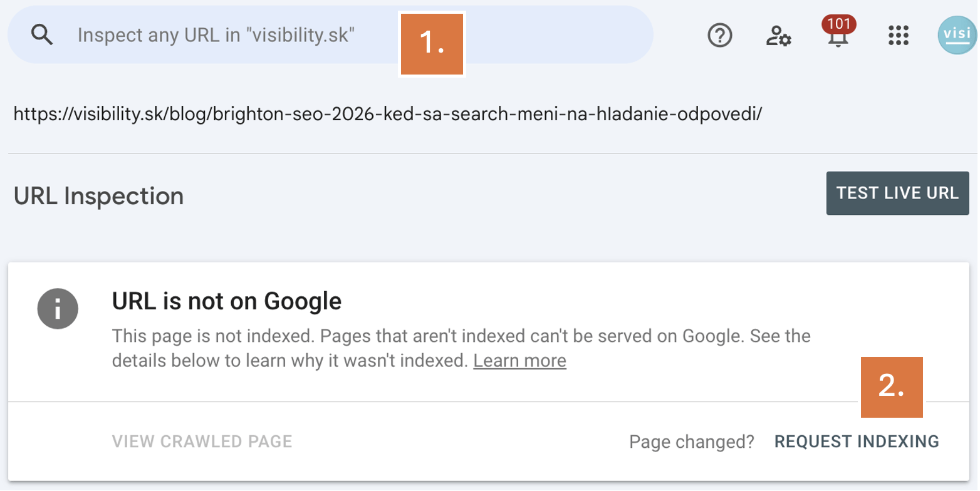Click the URL is not on Google heading
This screenshot has height=491, width=980.
(x=226, y=302)
